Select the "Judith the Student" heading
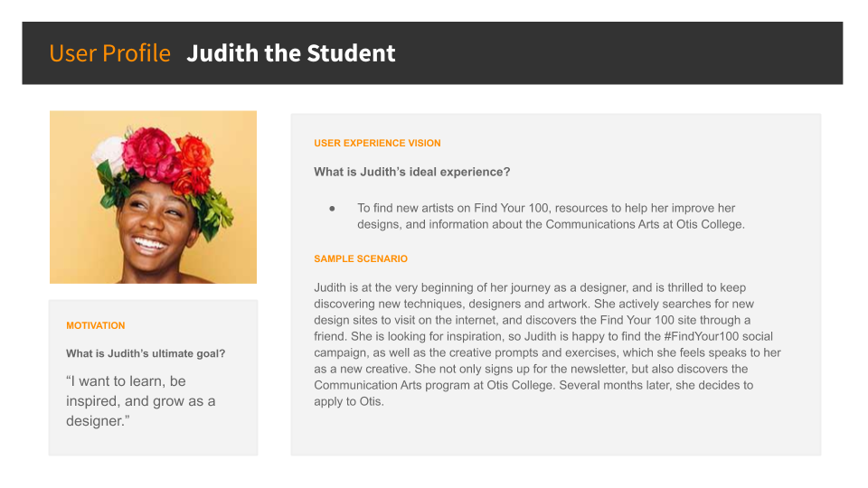Image resolution: width=868 pixels, height=488 pixels. coord(290,53)
